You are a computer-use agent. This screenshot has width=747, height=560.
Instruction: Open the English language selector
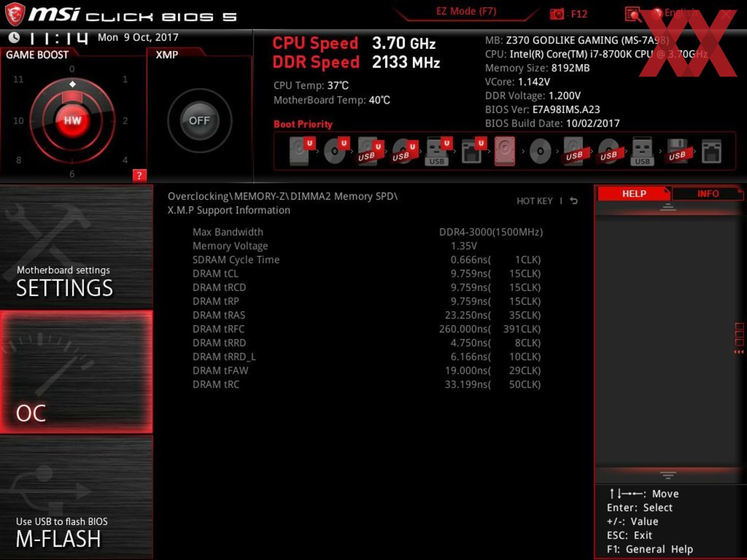tap(681, 13)
